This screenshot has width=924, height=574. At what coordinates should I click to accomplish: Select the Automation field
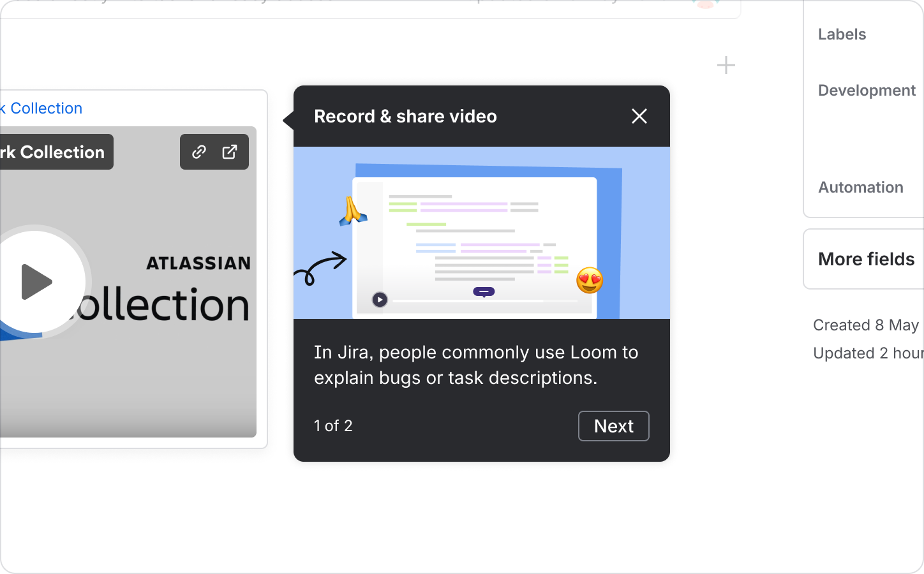pos(861,188)
